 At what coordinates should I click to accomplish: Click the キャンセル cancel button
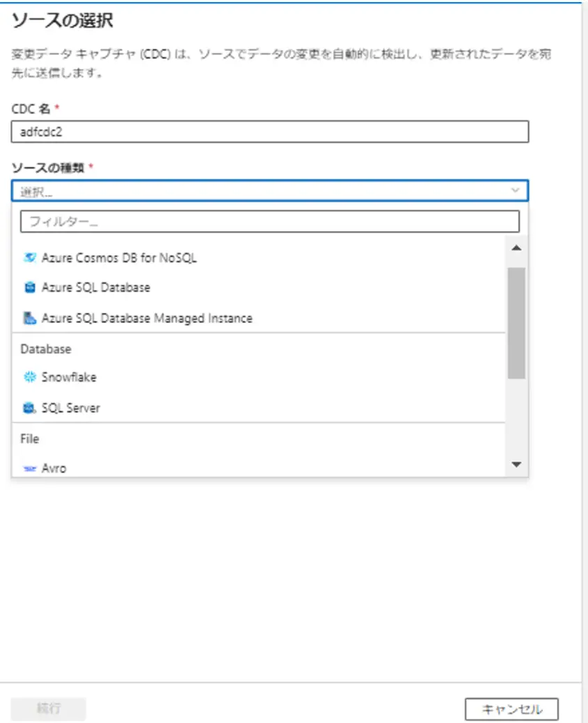pos(511,708)
